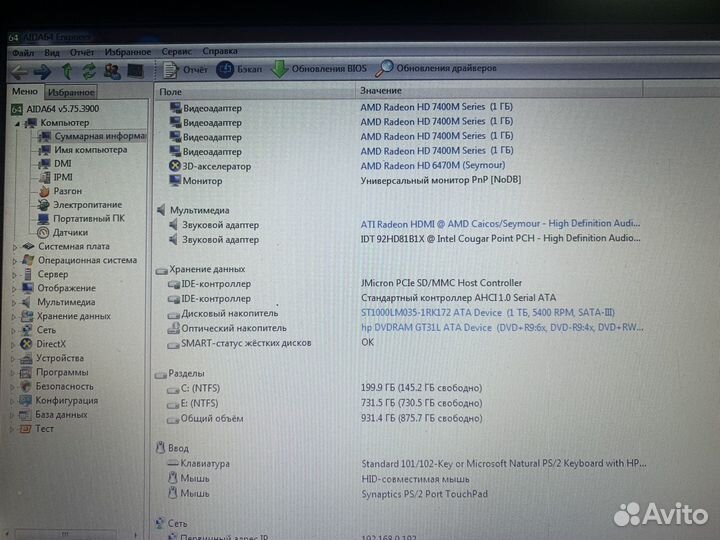
Task: Expand the Мультимедиа tree node
Action: point(14,303)
